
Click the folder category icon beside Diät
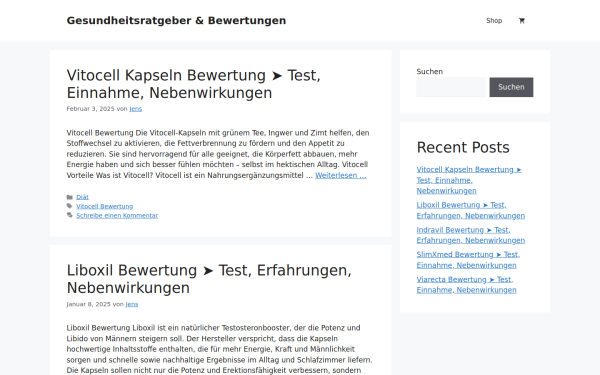click(70, 197)
